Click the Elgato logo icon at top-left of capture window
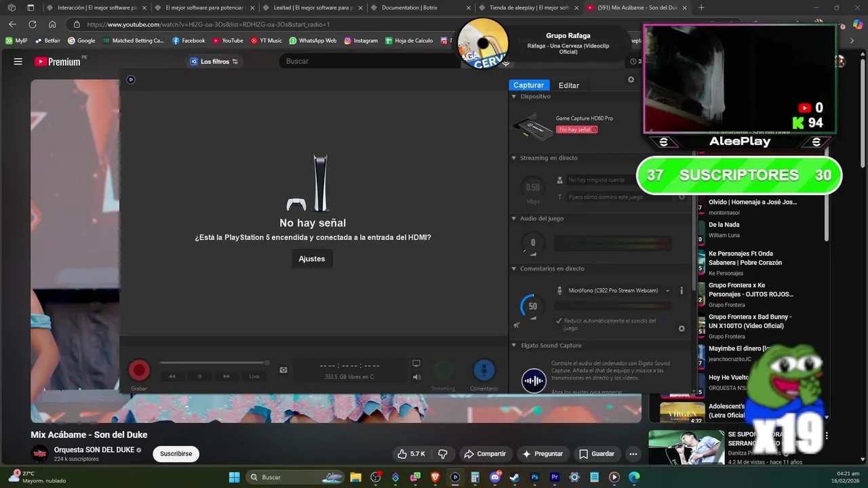This screenshot has height=488, width=868. (131, 79)
